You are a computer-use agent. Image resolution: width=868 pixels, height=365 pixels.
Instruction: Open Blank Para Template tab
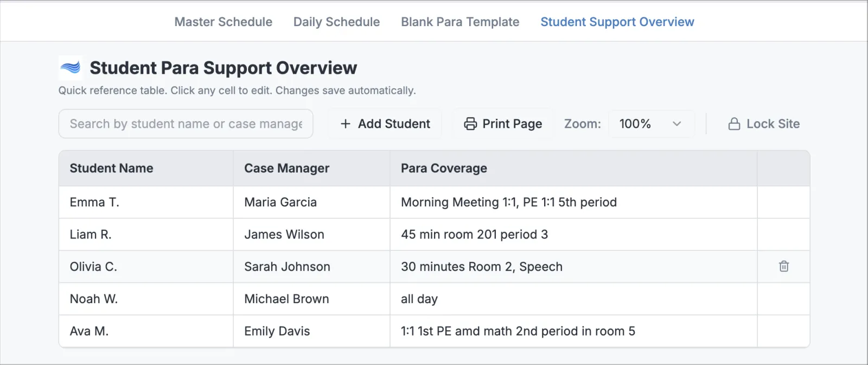click(x=460, y=22)
